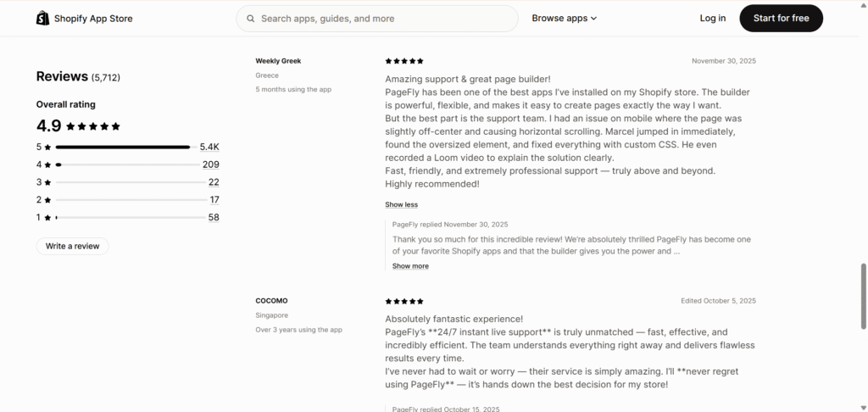Click the search magnifier icon
Viewport: 868px width, 412px height.
tap(251, 18)
